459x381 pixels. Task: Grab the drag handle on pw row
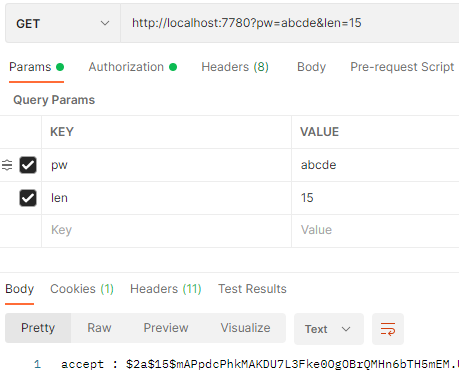(x=7, y=165)
